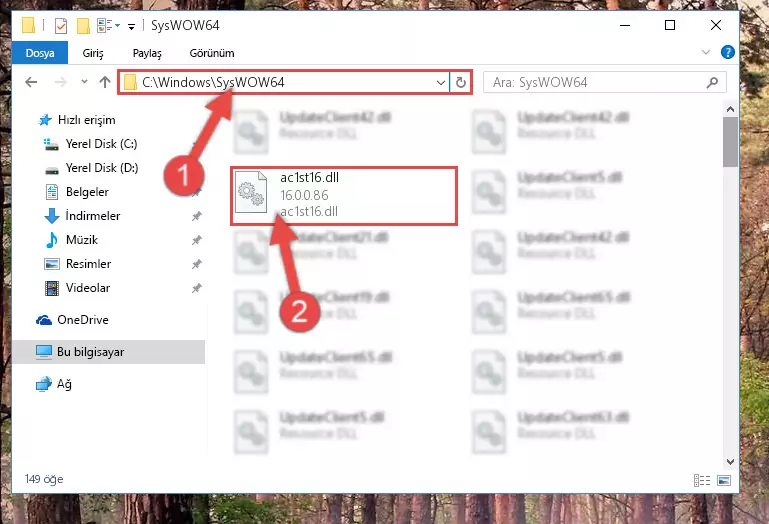
Task: Expand the ribbon with the chevron
Action: click(x=706, y=52)
